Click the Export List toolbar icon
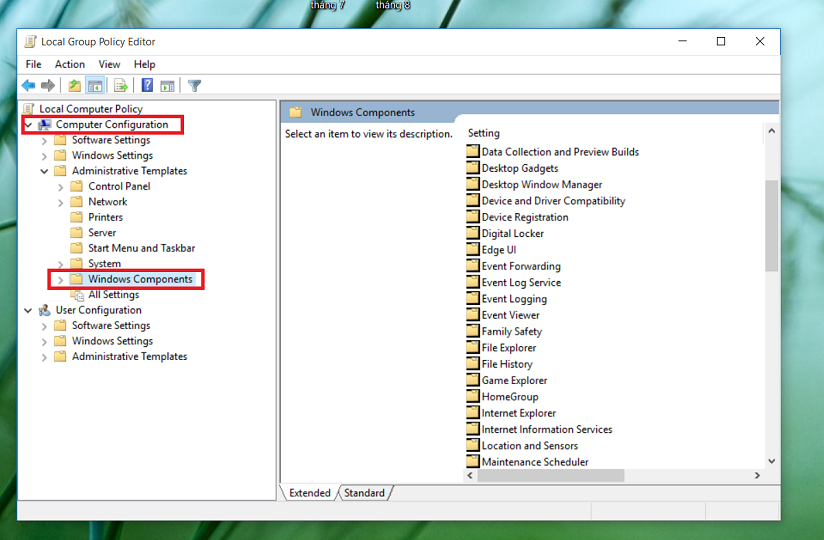 tap(121, 85)
